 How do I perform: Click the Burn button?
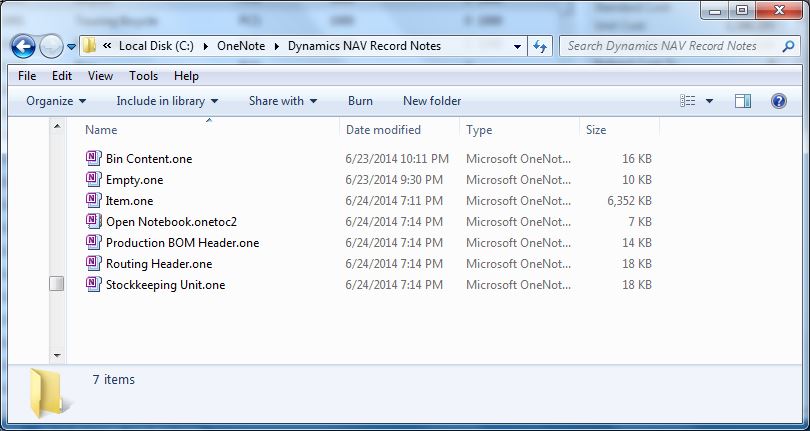click(360, 101)
